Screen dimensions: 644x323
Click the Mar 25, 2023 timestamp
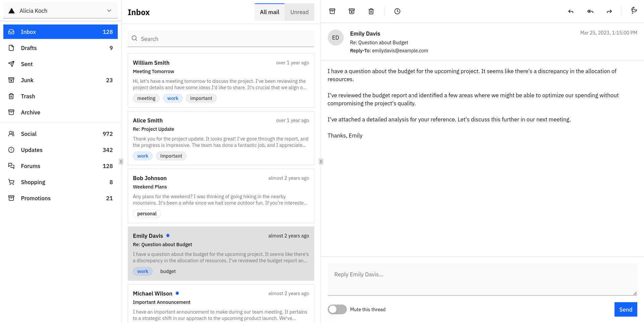click(609, 33)
